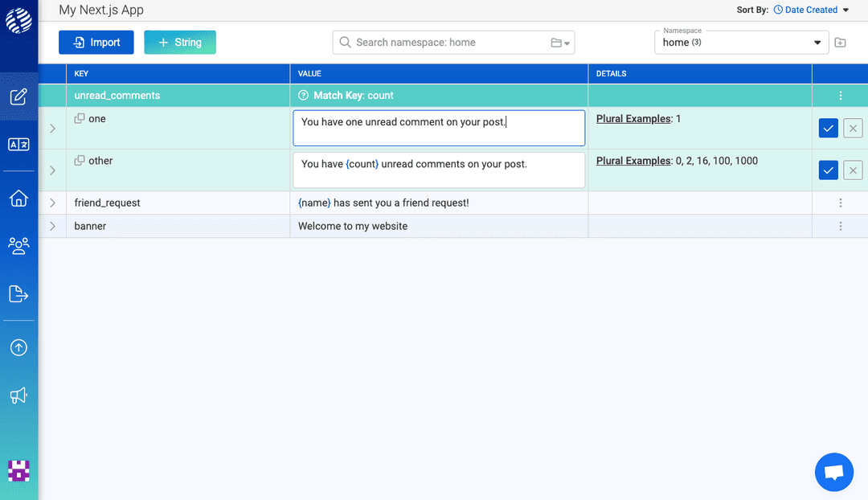The height and width of the screenshot is (500, 868).
Task: Open the Sort By Date Created dropdown
Action: (811, 10)
